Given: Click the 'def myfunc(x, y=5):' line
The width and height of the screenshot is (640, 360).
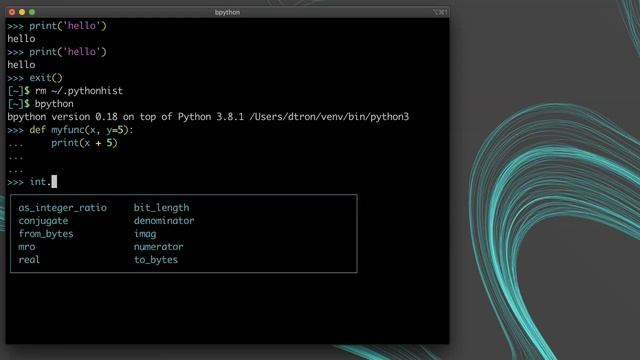Looking at the screenshot, I should point(70,130).
